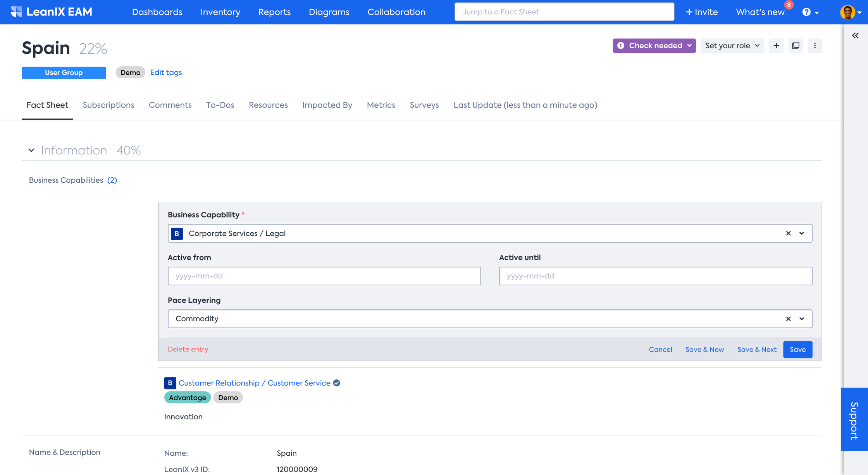Viewport: 868px width, 475px height.
Task: Switch to the Comments tab
Action: point(170,105)
